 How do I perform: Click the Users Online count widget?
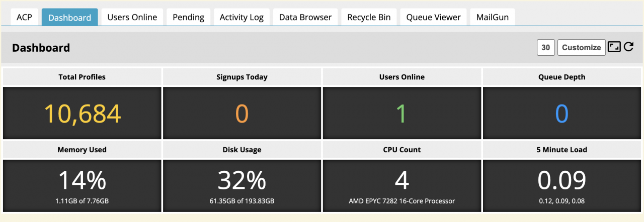coord(401,113)
